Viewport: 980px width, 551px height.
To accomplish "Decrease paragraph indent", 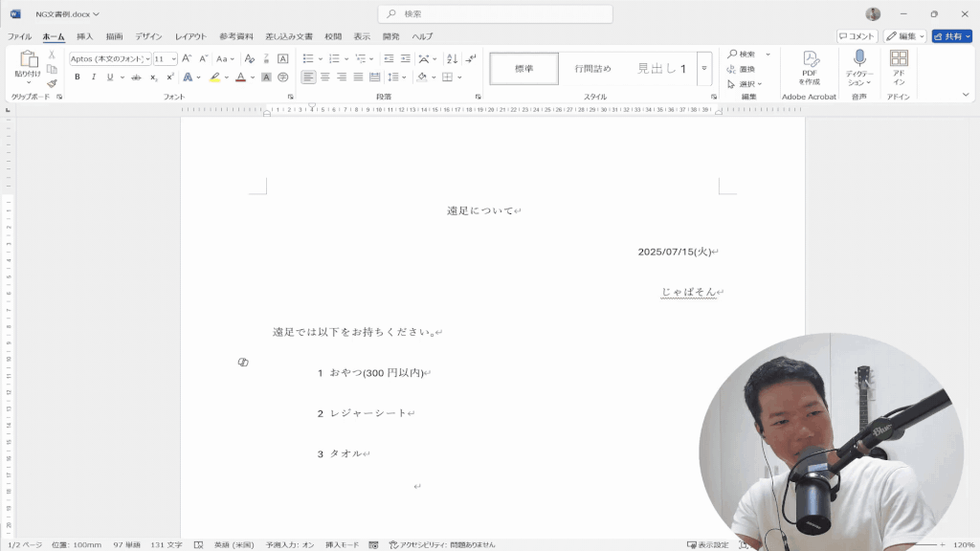I will tap(389, 58).
